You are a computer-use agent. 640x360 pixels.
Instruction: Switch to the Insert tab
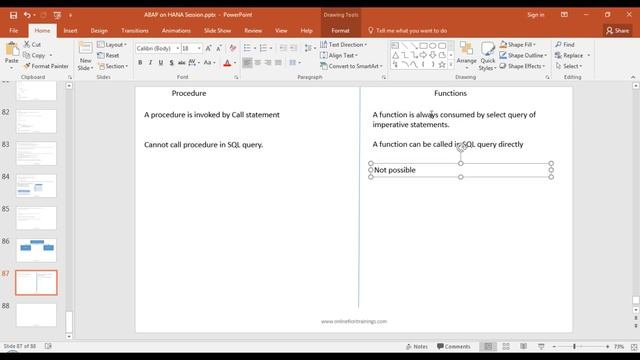[x=70, y=31]
